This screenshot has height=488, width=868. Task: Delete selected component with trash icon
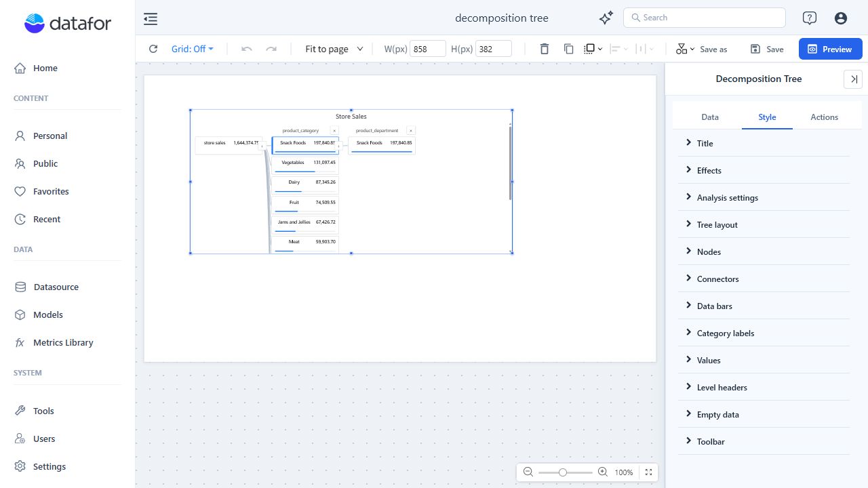[545, 49]
